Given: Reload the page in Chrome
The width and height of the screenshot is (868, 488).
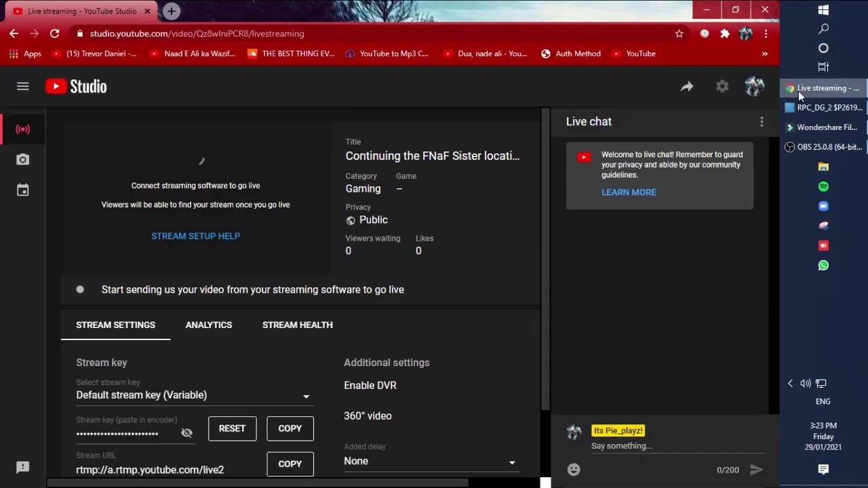Looking at the screenshot, I should point(54,33).
